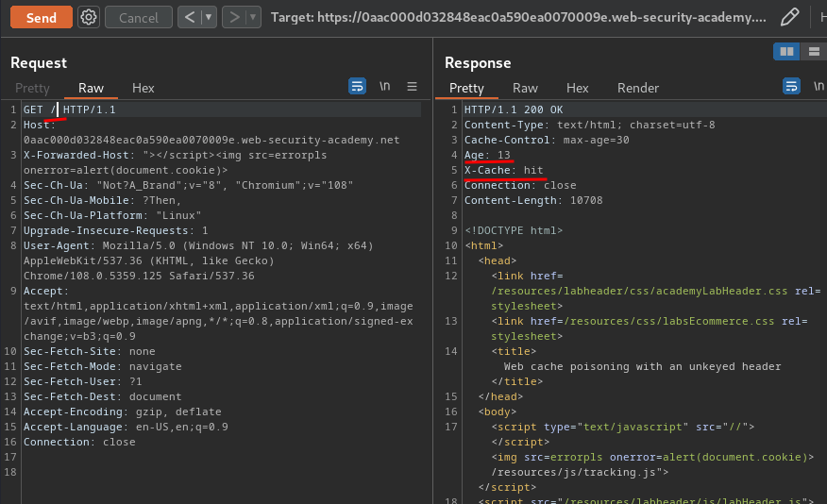The height and width of the screenshot is (504, 827).
Task: Click empty line 18 in request editor
Action: tap(222, 472)
